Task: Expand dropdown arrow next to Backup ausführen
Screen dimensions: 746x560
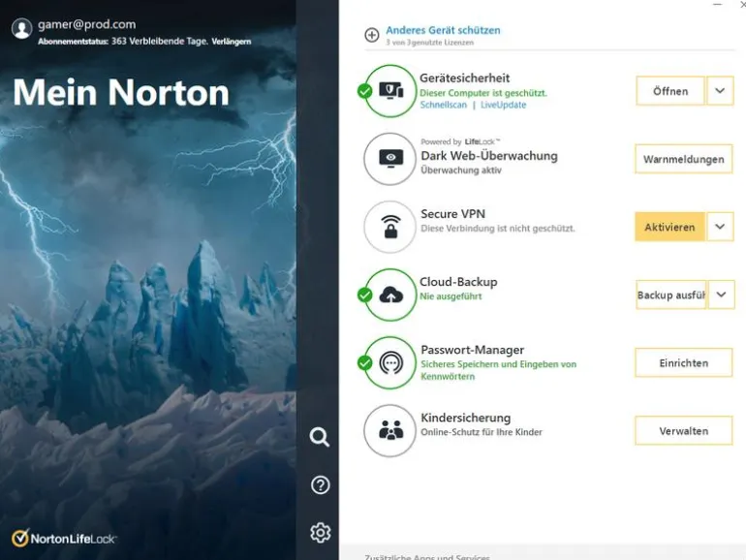Action: [x=721, y=295]
